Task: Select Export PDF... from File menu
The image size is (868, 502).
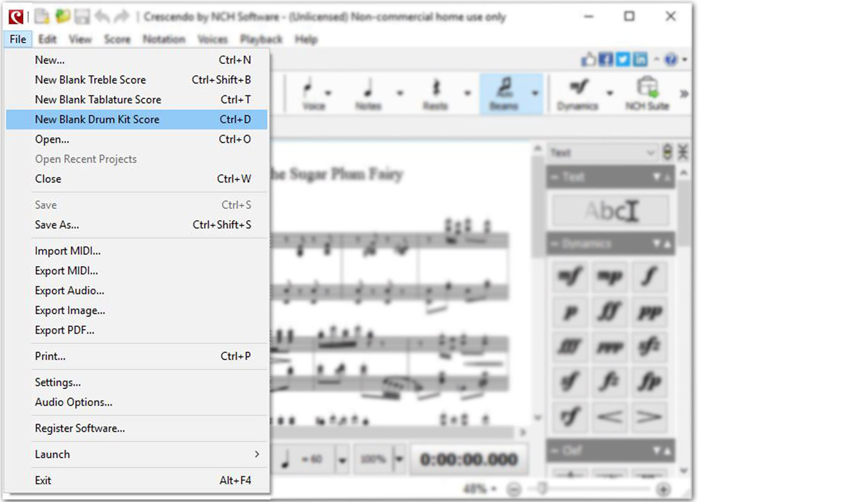Action: pyautogui.click(x=137, y=330)
